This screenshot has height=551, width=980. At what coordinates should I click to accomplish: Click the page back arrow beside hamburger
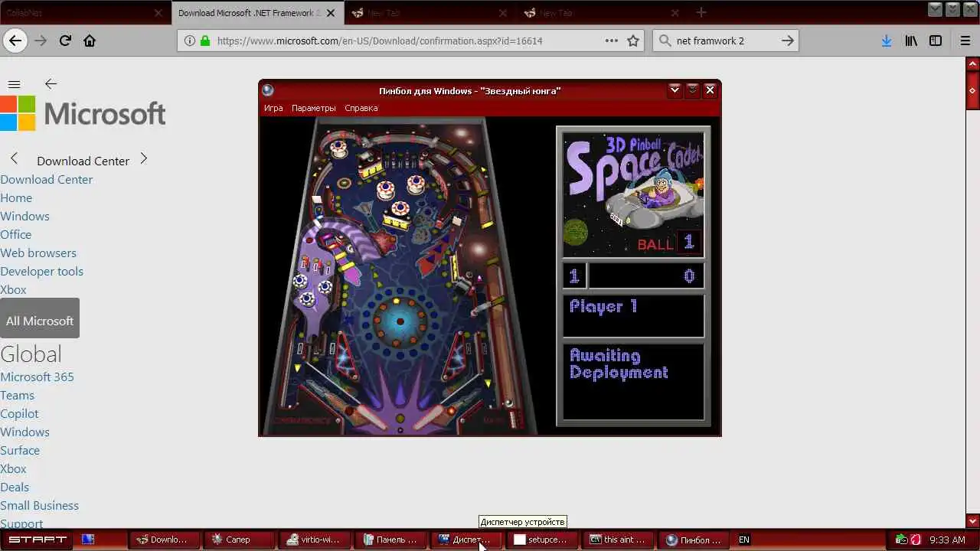coord(51,84)
